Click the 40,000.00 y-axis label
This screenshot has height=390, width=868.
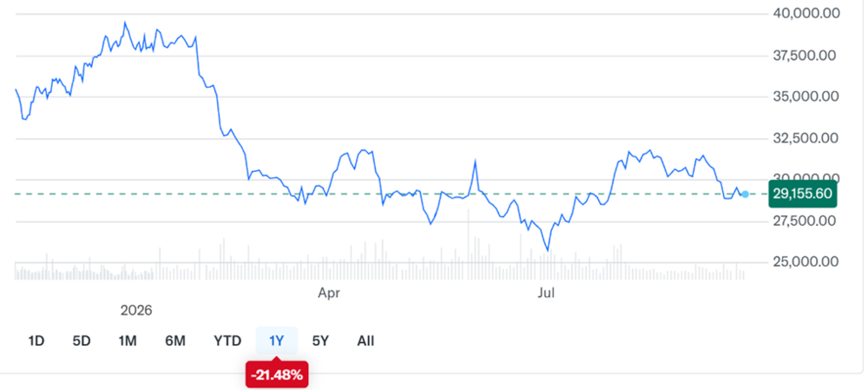(806, 13)
